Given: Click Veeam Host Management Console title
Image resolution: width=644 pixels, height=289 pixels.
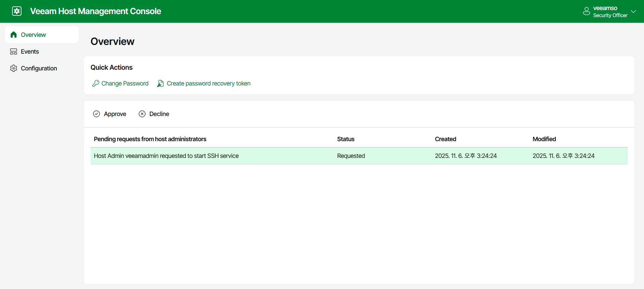Looking at the screenshot, I should click(x=96, y=11).
